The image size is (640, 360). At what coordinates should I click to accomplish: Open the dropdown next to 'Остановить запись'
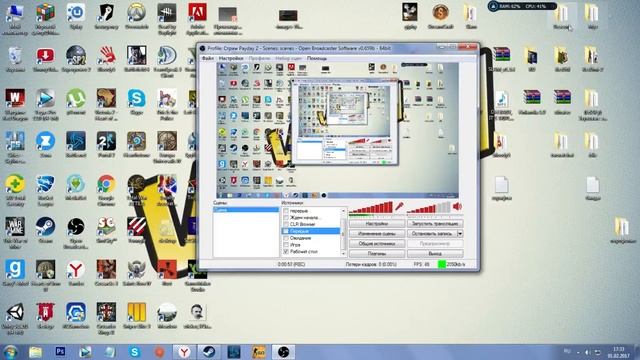(x=460, y=234)
